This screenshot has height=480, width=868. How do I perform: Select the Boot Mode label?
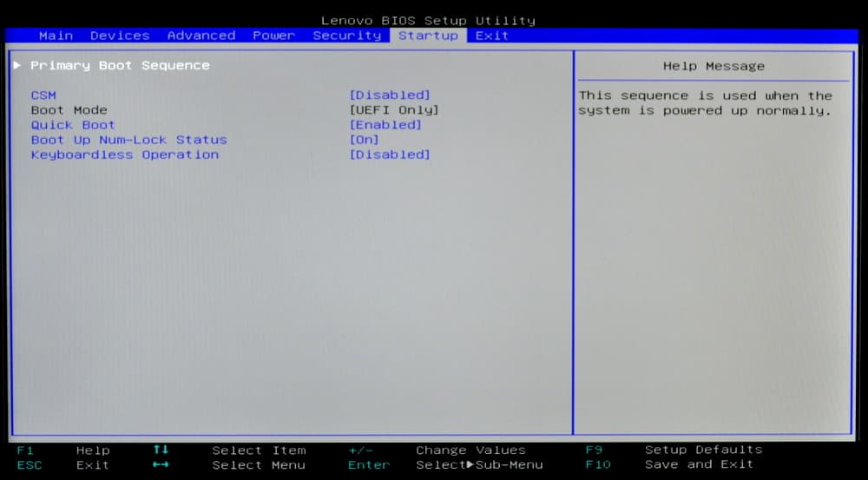click(x=69, y=110)
